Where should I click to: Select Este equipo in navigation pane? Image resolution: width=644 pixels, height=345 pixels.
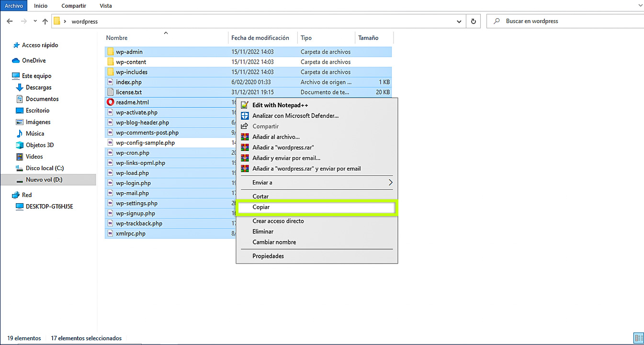(x=36, y=76)
